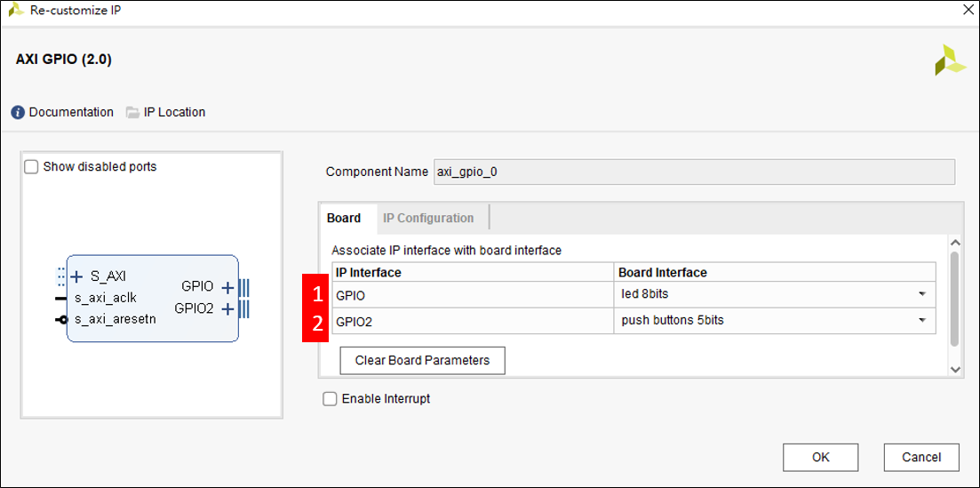Switch to the Board tab
Viewport: 980px width, 488px height.
pos(344,219)
